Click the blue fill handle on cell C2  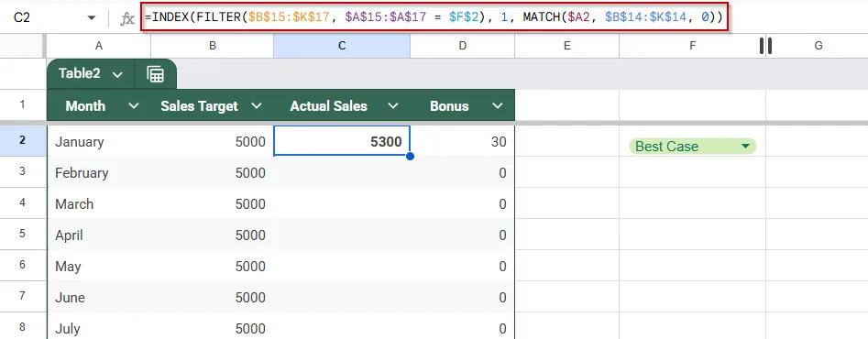tap(411, 157)
